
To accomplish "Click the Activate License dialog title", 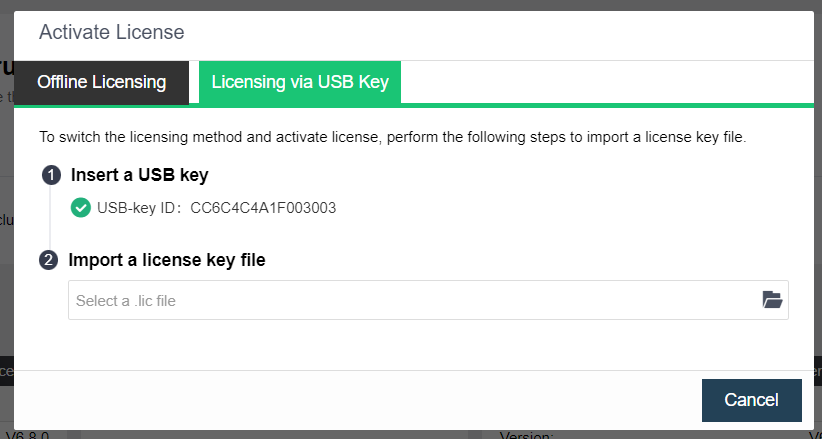I will 111,32.
